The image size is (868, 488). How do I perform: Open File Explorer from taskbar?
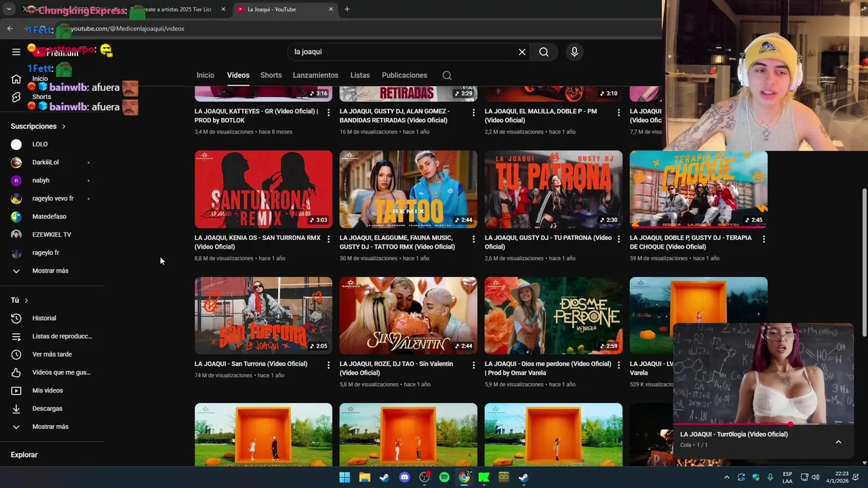pos(364,477)
